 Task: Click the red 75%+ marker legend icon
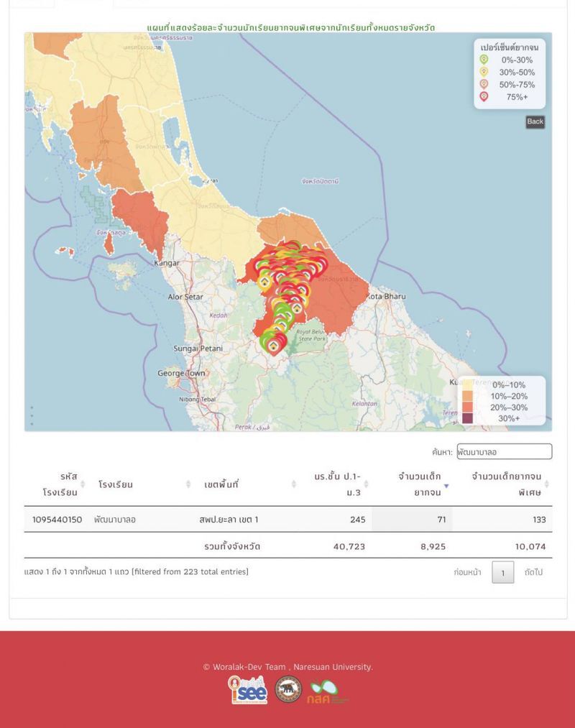click(484, 96)
